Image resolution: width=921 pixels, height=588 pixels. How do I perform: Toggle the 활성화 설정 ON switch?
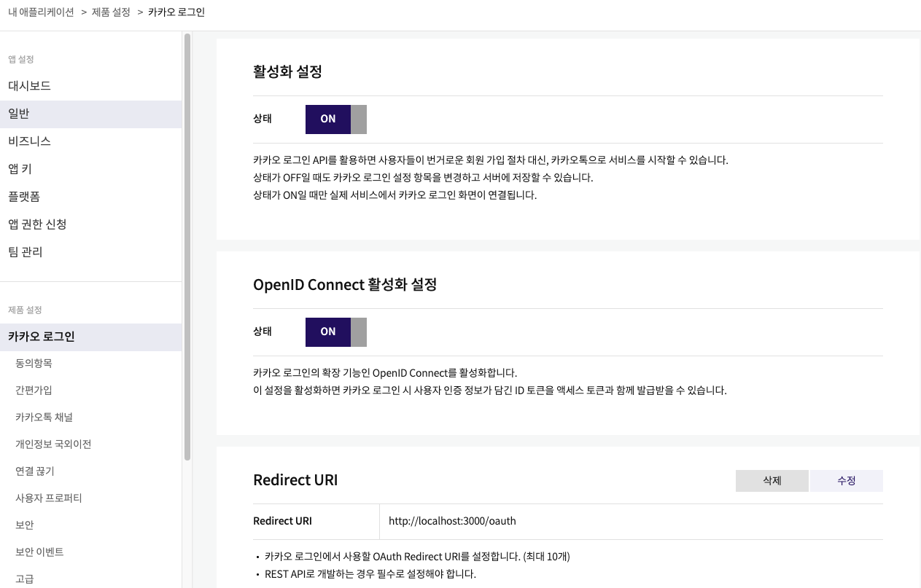[x=335, y=119]
